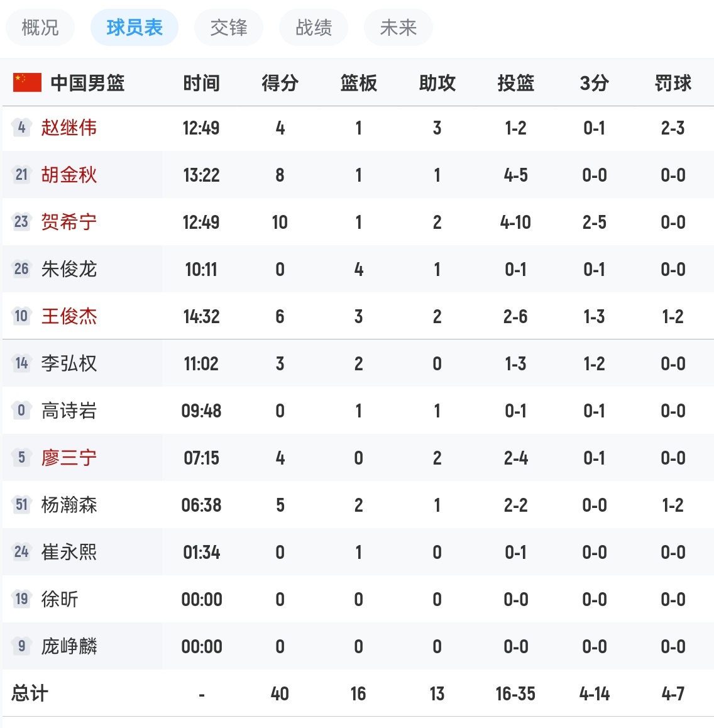
Task: Click jersey number 51 icon for 杨瀚森
Action: [21, 504]
